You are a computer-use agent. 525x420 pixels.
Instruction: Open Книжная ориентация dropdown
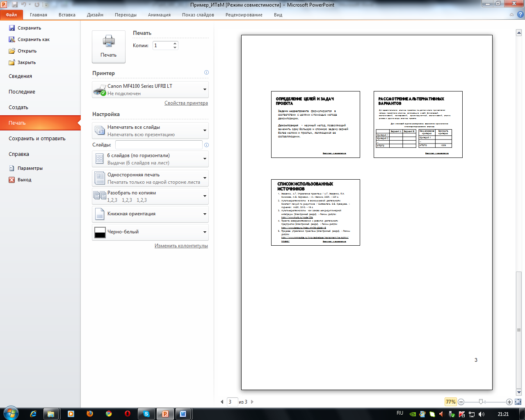[x=150, y=214]
